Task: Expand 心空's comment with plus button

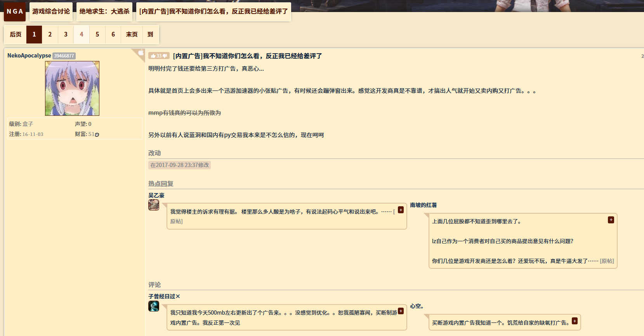Action: coord(575,321)
